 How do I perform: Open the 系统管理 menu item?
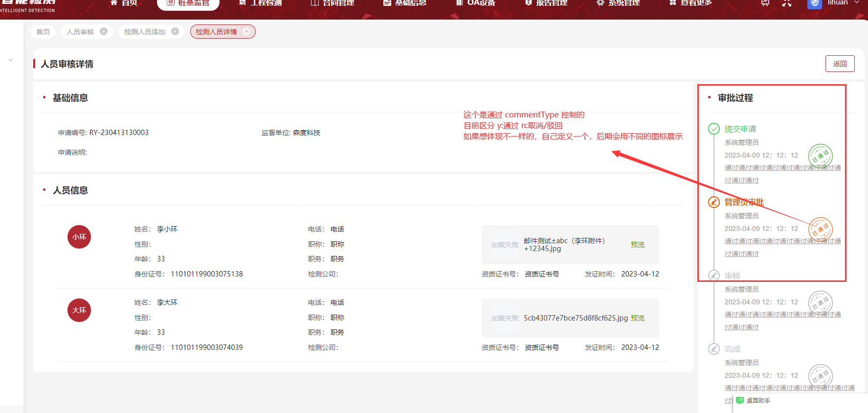[x=618, y=3]
